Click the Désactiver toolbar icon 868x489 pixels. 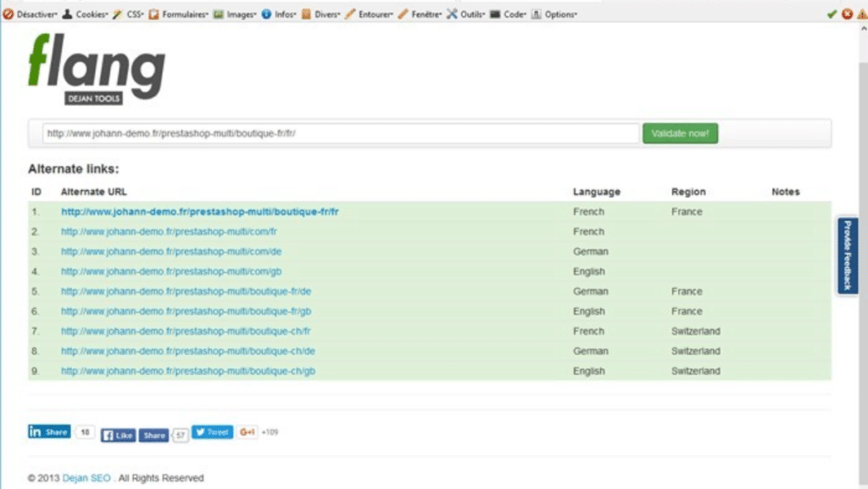click(8, 14)
